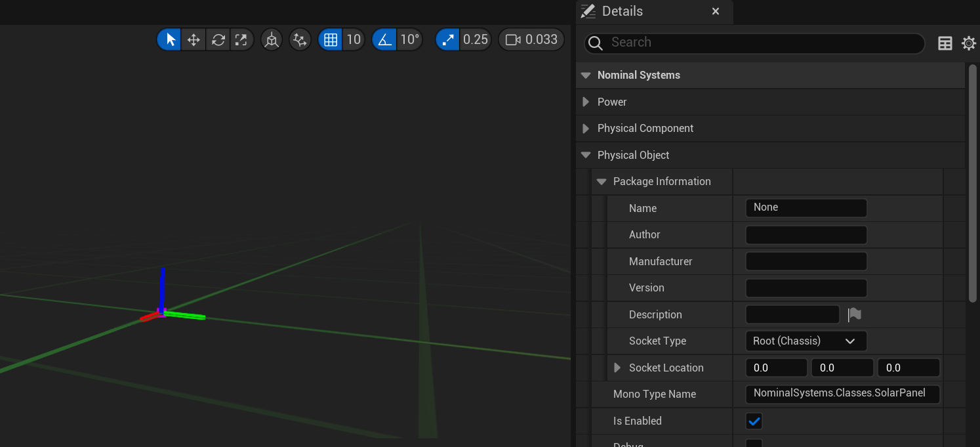Image resolution: width=980 pixels, height=447 pixels.
Task: Choose the Scale gizmo tool
Action: coord(241,39)
